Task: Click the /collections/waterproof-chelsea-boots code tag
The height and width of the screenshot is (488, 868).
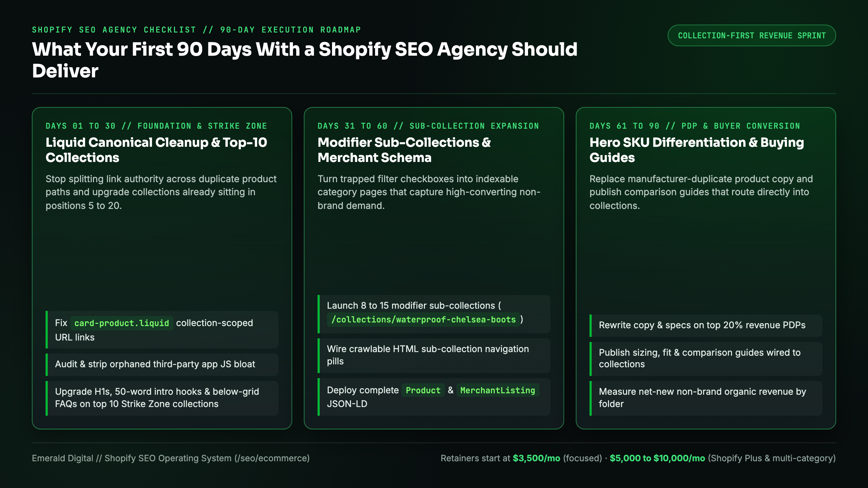Action: click(x=424, y=320)
